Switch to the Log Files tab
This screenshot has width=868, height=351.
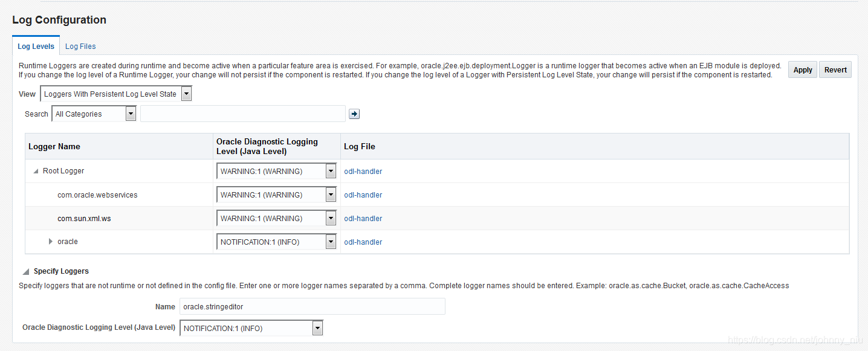[80, 47]
